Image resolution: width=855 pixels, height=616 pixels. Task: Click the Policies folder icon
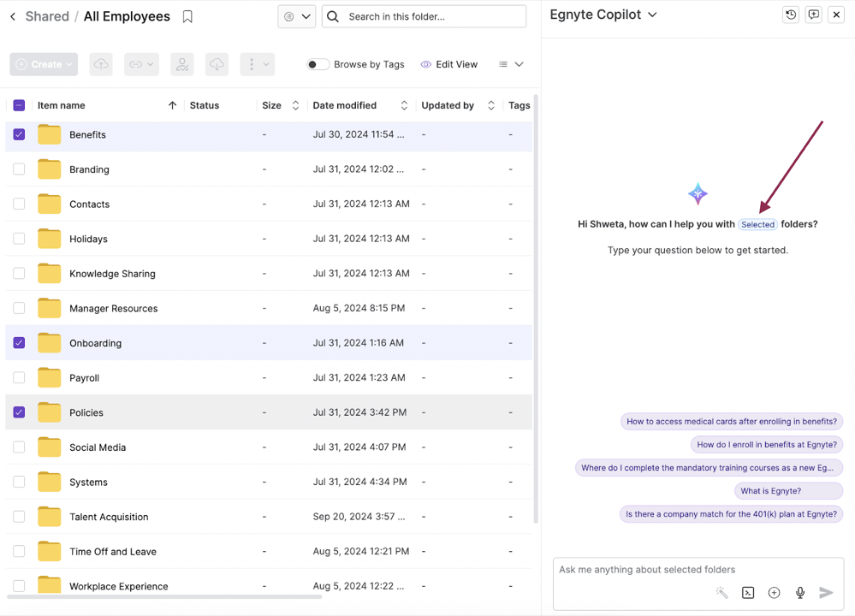pos(49,412)
